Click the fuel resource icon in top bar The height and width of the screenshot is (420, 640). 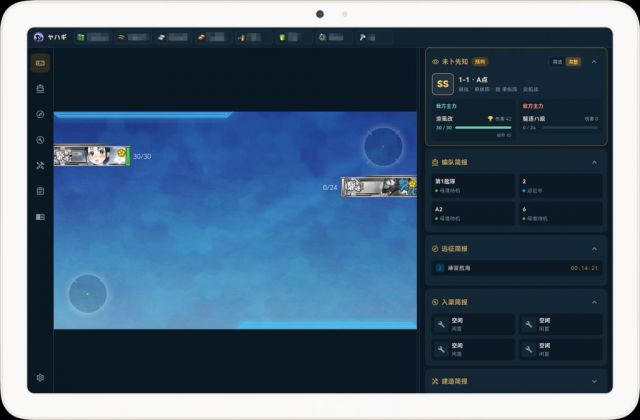(81, 38)
